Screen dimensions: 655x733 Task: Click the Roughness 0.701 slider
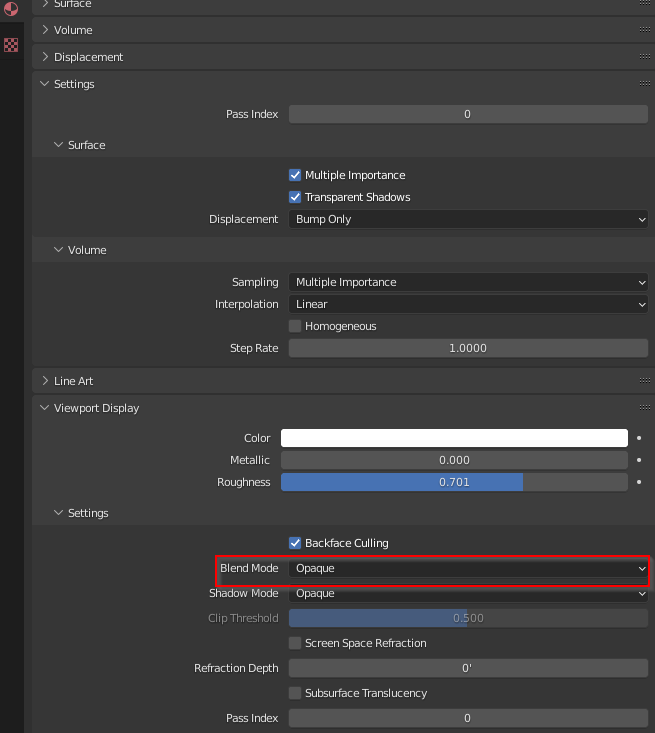[x=454, y=482]
